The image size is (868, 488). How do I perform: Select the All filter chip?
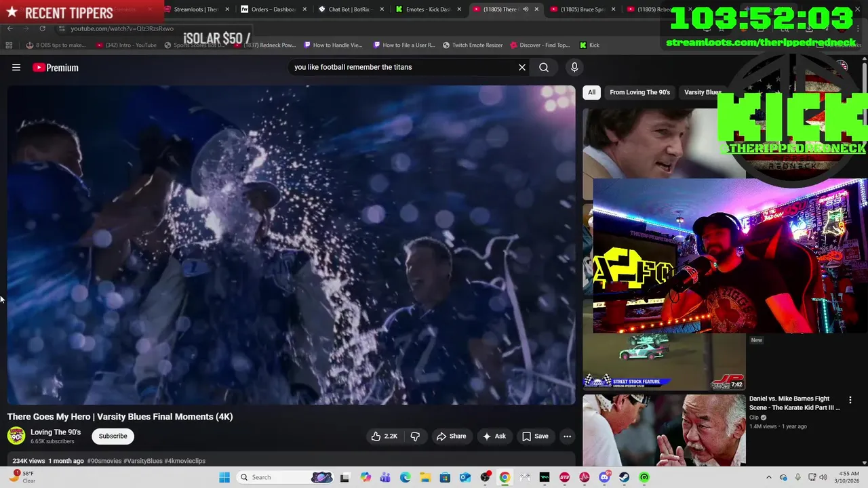tap(591, 92)
